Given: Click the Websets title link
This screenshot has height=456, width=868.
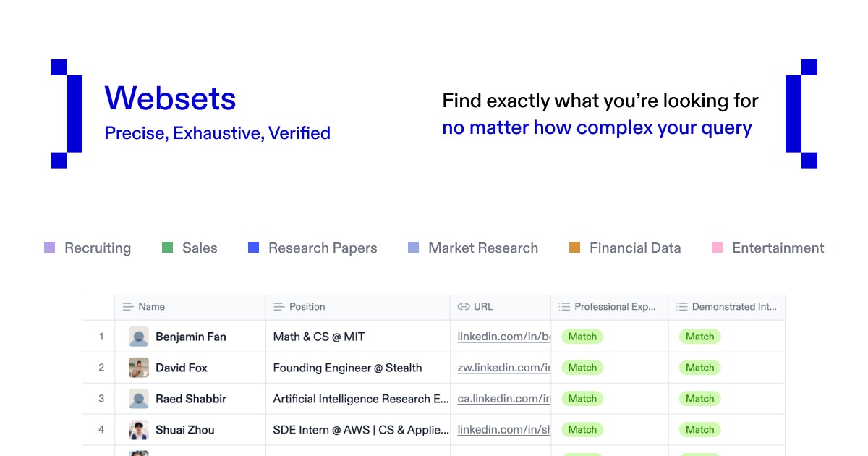Looking at the screenshot, I should pos(170,98).
